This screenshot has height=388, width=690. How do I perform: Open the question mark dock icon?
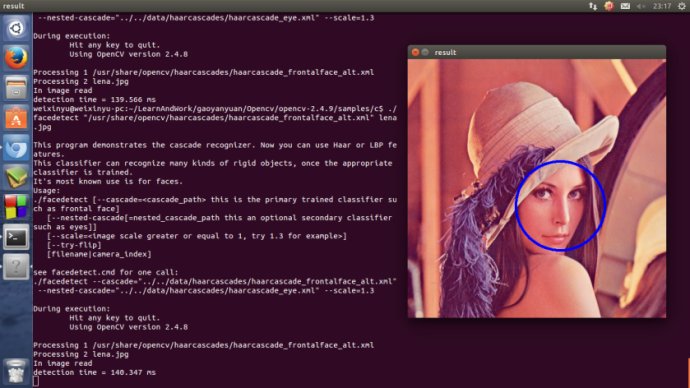point(16,267)
